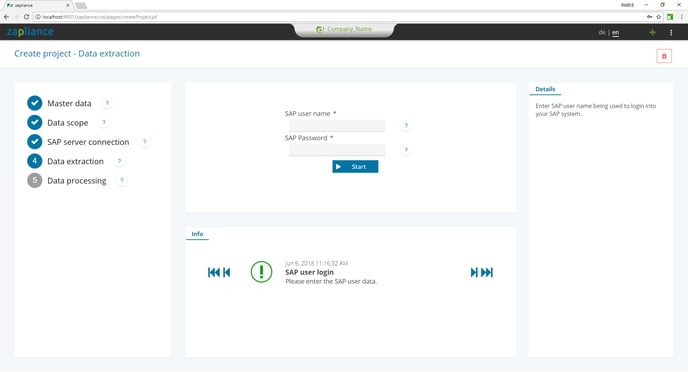
Task: Click the SAP Password input field
Action: (x=337, y=150)
